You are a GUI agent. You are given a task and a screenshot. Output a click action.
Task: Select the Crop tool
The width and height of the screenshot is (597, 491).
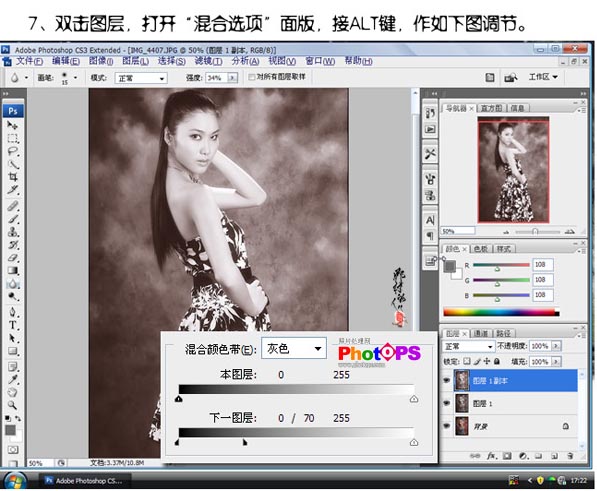click(x=13, y=177)
